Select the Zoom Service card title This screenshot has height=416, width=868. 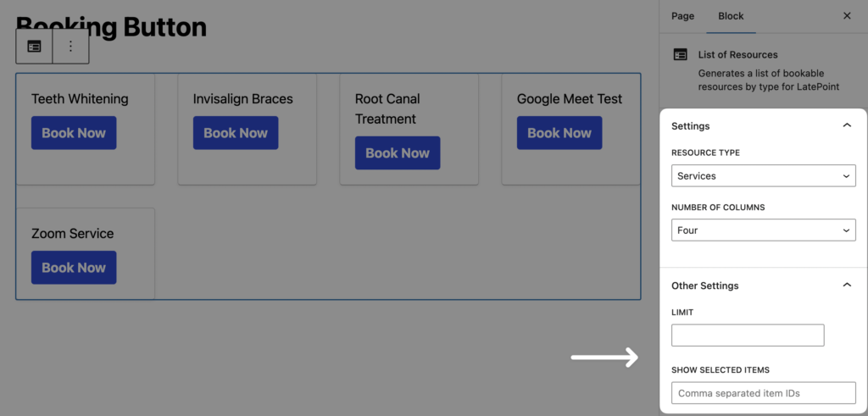click(72, 234)
